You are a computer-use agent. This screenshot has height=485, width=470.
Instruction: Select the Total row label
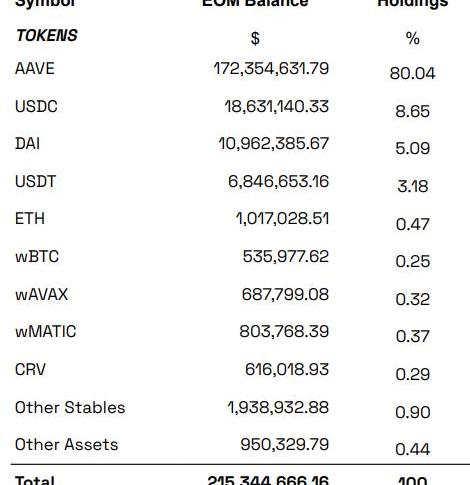coord(35,480)
